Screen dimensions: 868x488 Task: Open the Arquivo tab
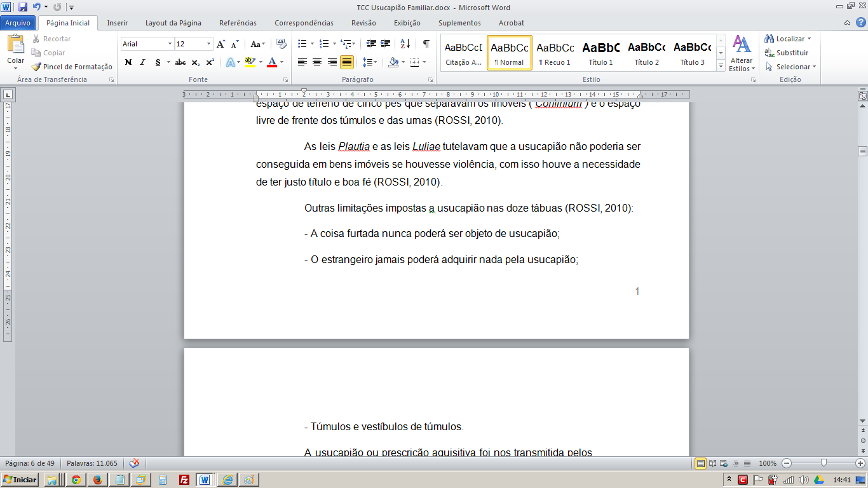[18, 23]
